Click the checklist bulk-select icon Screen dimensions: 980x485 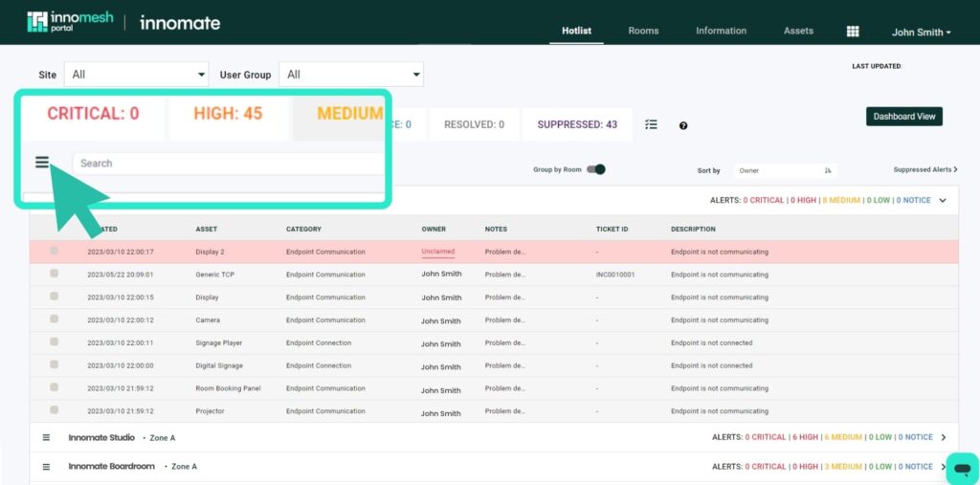(x=651, y=124)
